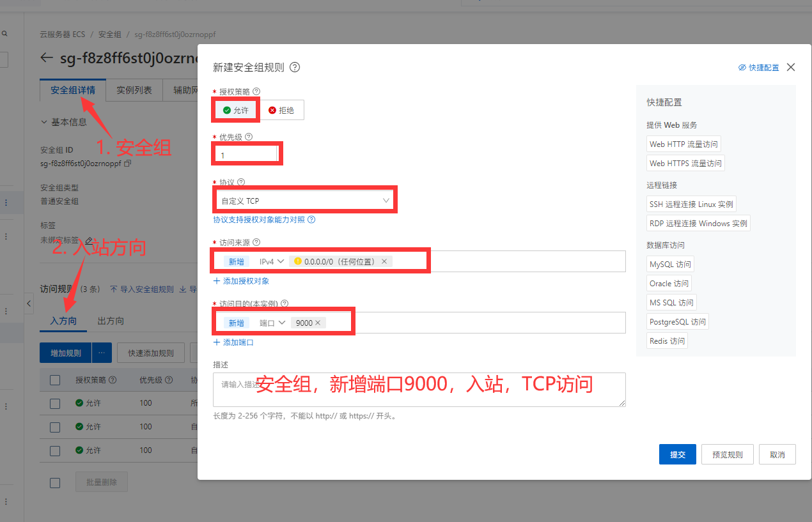The height and width of the screenshot is (522, 812).
Task: Submit the rule with the 提交 button
Action: 677,454
